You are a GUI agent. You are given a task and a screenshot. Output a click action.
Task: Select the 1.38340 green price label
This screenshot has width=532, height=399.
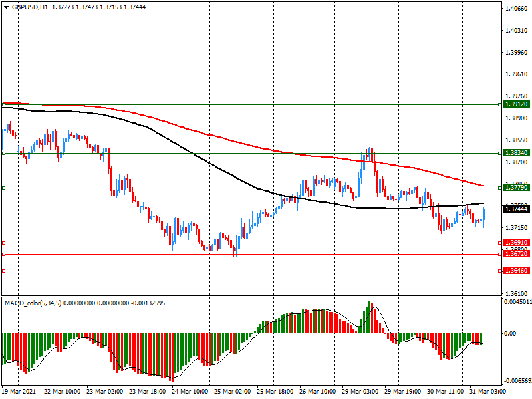(x=516, y=153)
